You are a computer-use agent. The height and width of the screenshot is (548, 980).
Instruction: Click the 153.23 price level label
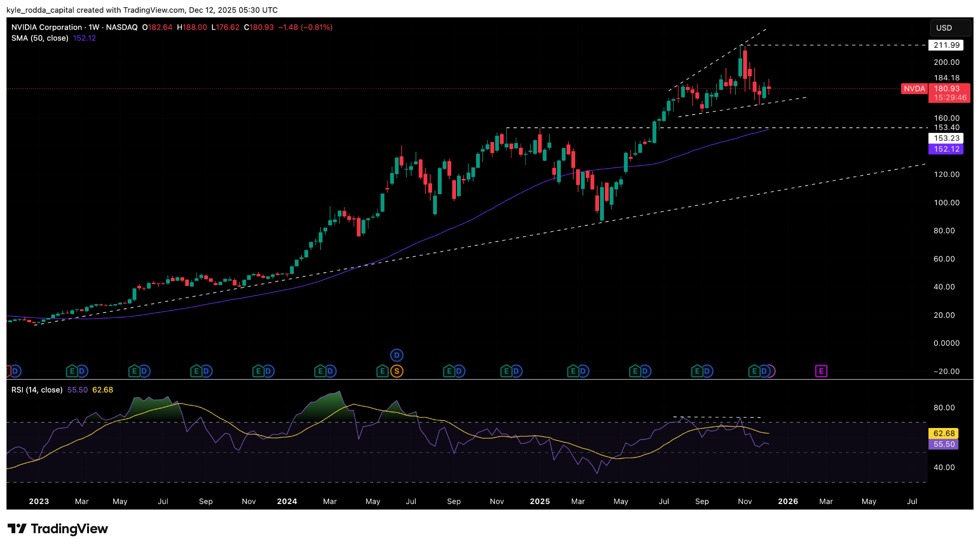click(x=946, y=138)
